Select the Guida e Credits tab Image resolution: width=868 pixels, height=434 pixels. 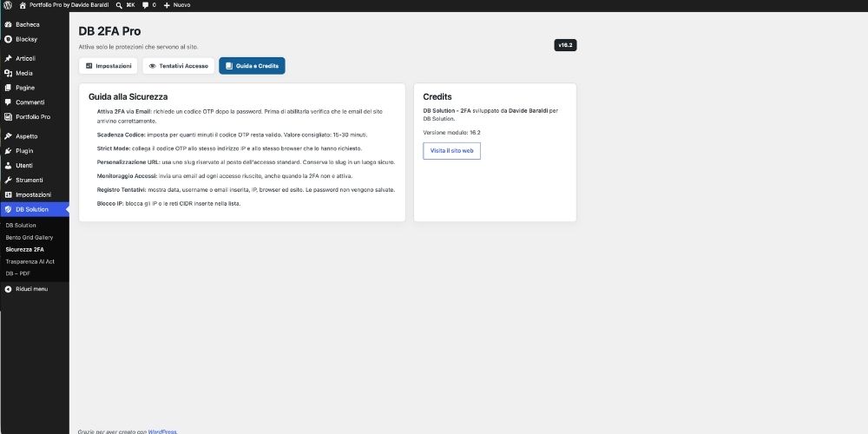tap(252, 66)
